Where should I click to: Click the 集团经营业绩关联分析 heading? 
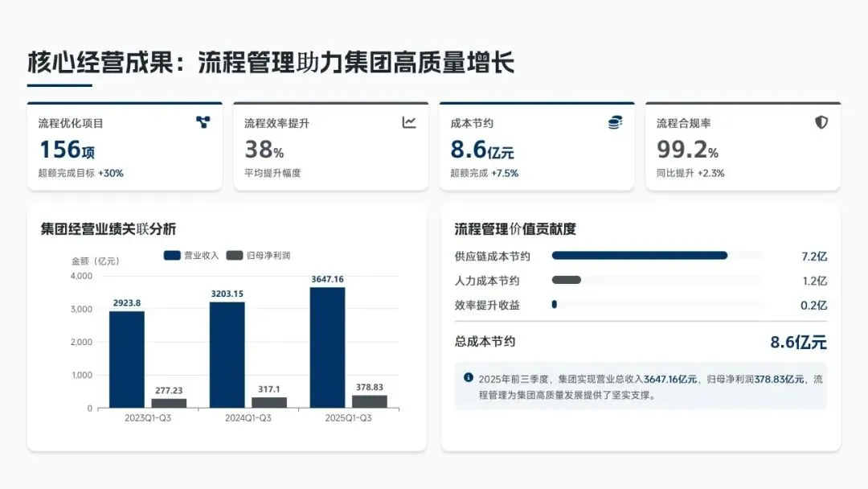pos(108,228)
